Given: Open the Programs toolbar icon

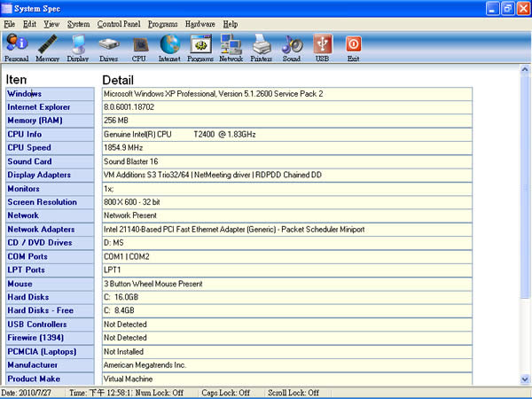Looking at the screenshot, I should tap(200, 48).
